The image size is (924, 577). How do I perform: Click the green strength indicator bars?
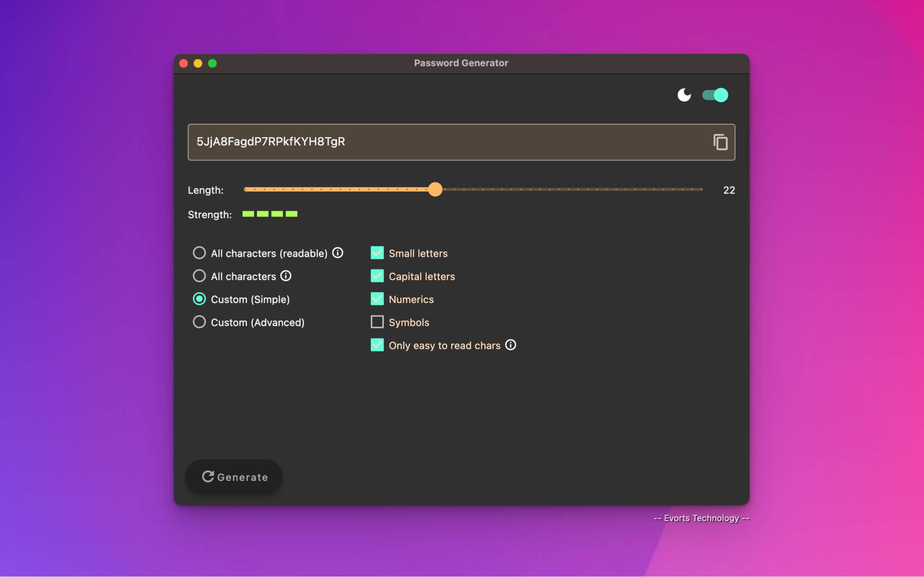tap(269, 214)
